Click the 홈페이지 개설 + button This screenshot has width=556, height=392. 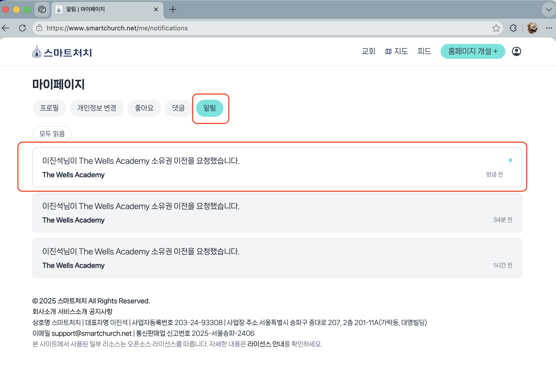[472, 51]
